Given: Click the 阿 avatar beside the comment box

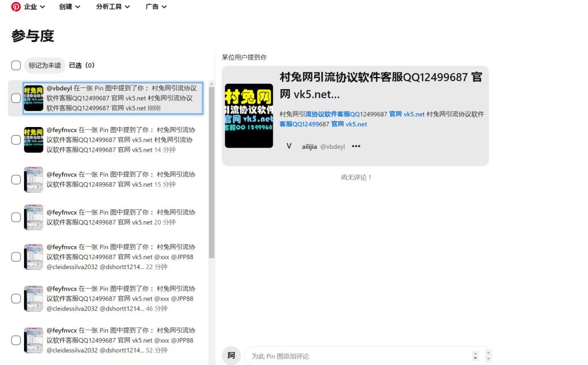Looking at the screenshot, I should (231, 355).
